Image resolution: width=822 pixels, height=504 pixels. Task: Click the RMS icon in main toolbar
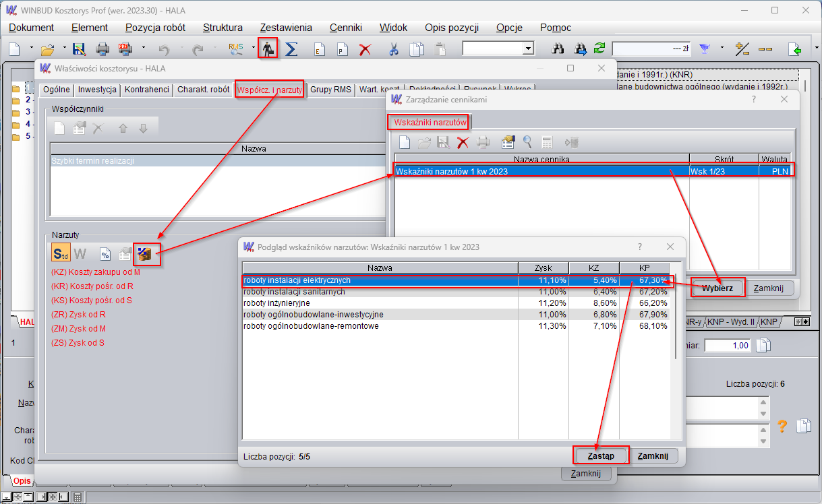[x=235, y=49]
